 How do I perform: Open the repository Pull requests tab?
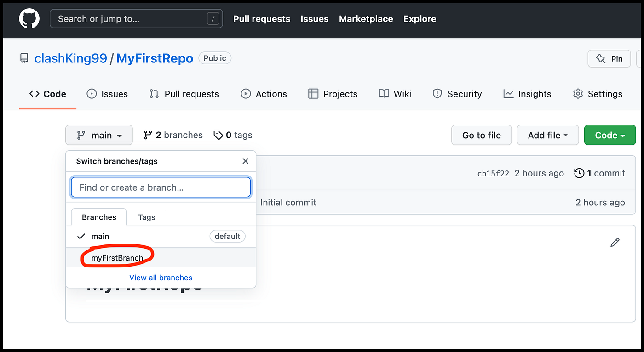tap(184, 94)
